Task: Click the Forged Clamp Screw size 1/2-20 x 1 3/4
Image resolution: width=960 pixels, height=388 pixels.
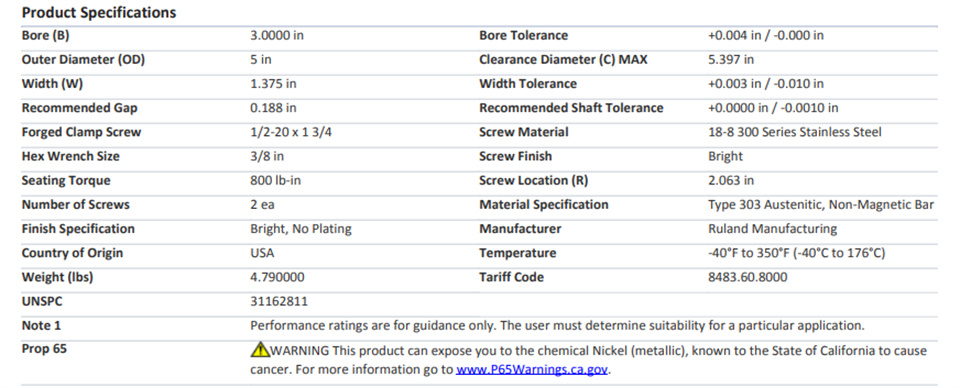Action: click(291, 132)
